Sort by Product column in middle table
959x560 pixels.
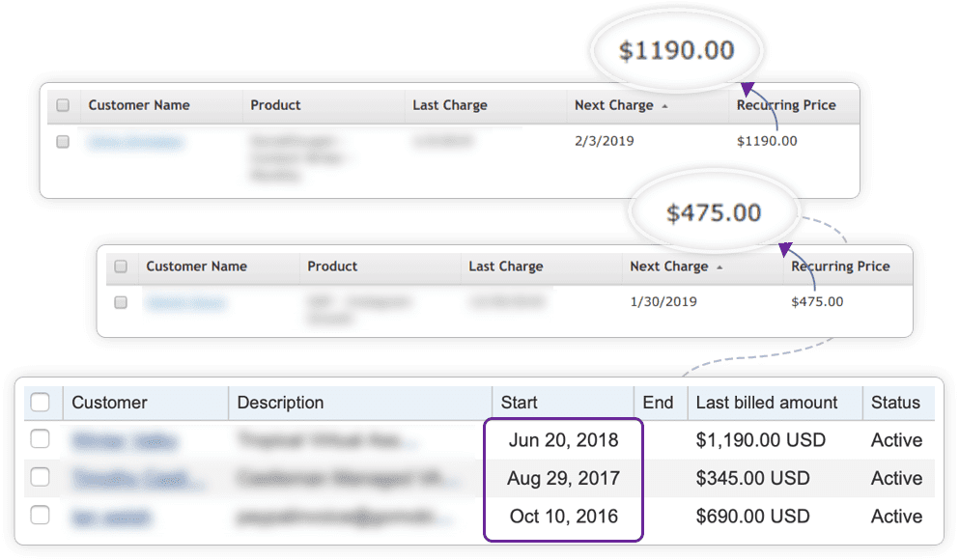332,266
